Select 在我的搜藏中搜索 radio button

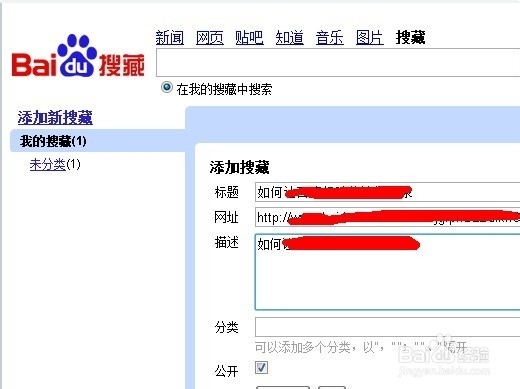pos(167,88)
